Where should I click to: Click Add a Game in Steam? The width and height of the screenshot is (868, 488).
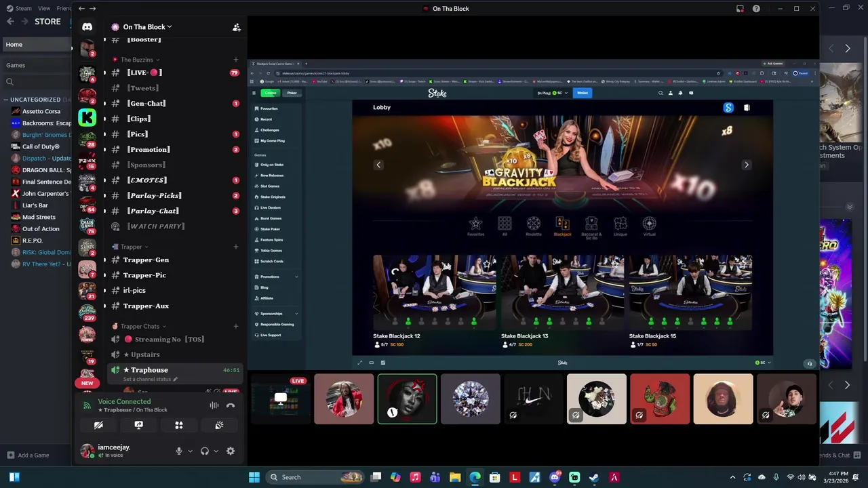coord(28,455)
